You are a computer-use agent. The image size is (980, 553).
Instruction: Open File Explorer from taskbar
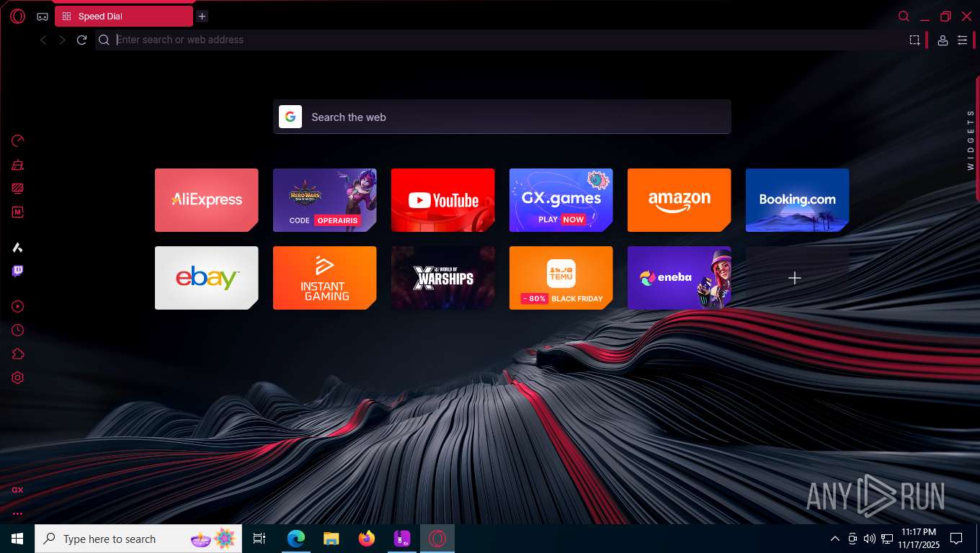point(331,539)
